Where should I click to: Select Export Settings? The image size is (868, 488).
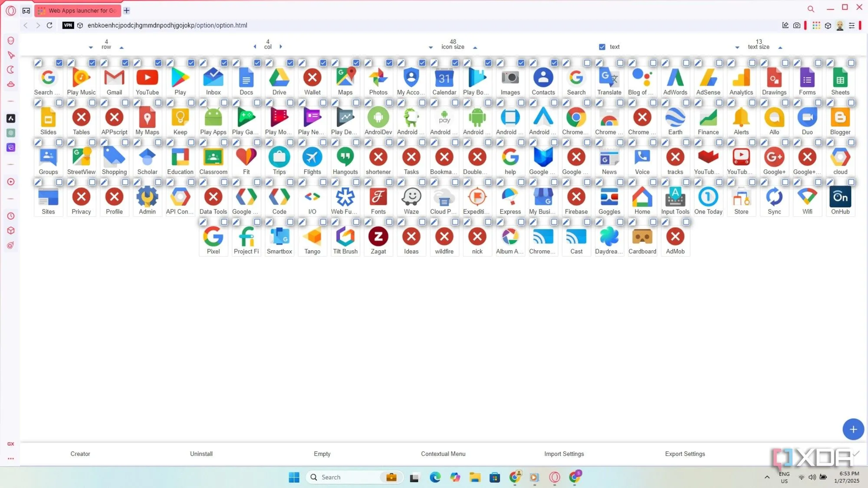685,454
